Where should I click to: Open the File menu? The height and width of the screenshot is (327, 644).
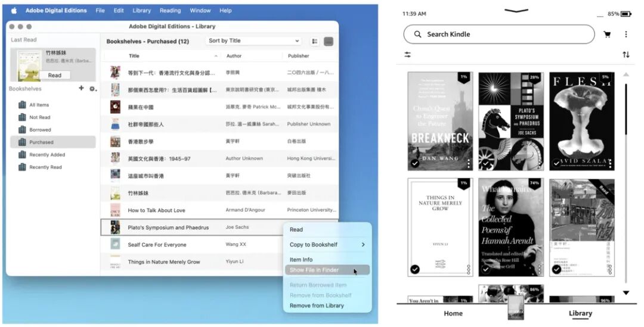click(x=100, y=11)
